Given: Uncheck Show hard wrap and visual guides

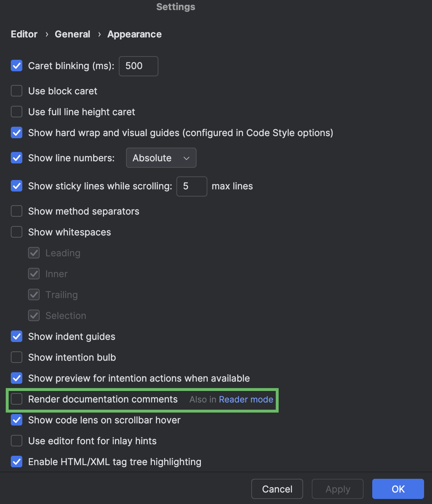Looking at the screenshot, I should pyautogui.click(x=17, y=132).
